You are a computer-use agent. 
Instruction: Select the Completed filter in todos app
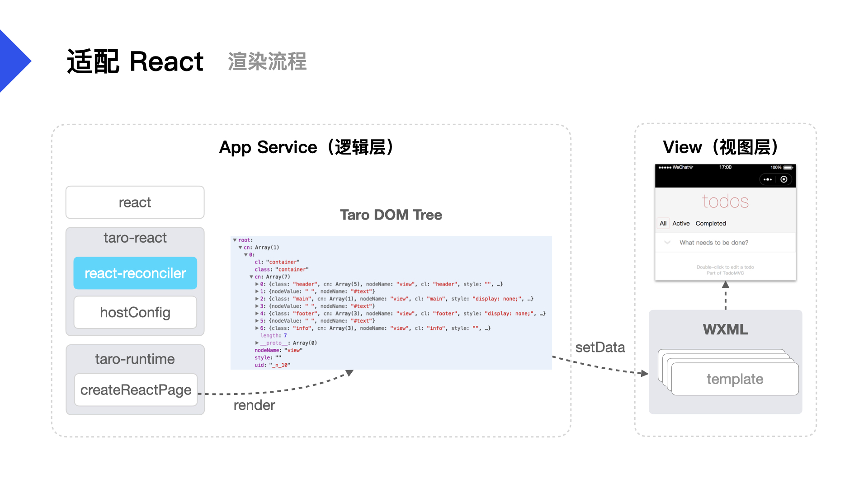click(x=711, y=223)
